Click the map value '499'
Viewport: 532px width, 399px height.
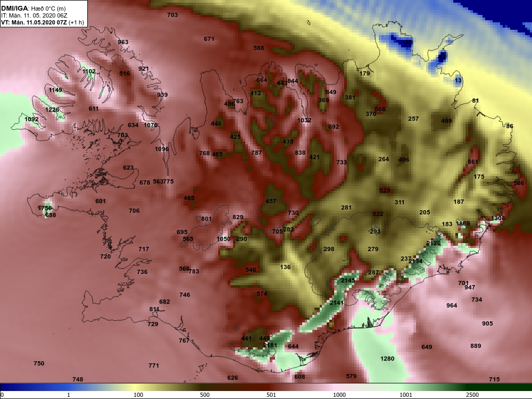point(446,121)
